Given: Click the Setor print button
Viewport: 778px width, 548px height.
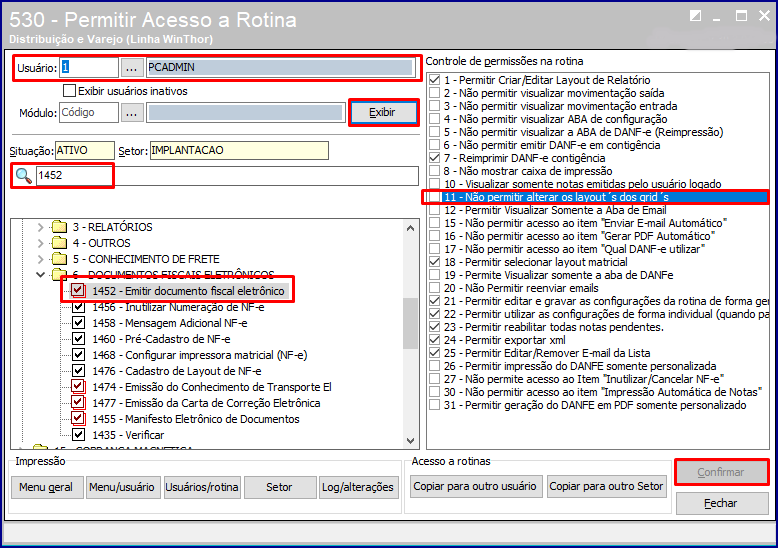Looking at the screenshot, I should pos(279,487).
